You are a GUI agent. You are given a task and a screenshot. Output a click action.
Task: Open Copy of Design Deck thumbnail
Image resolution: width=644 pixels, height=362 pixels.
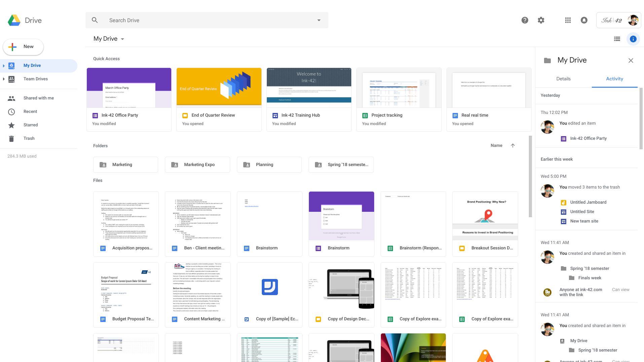coord(341,287)
